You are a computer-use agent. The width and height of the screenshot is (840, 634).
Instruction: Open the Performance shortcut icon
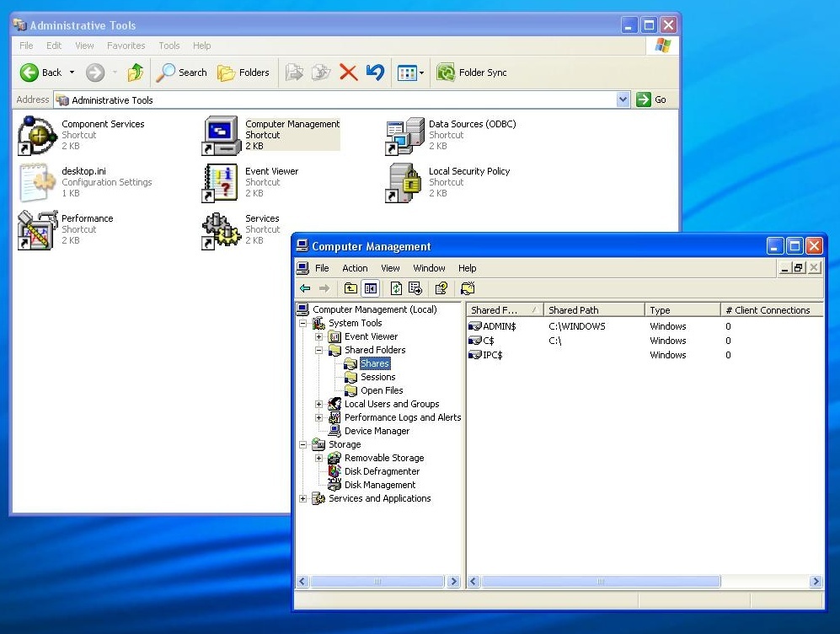(37, 229)
